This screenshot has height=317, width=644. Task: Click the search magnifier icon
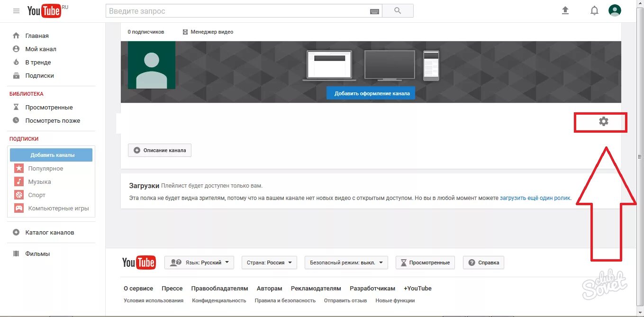398,10
